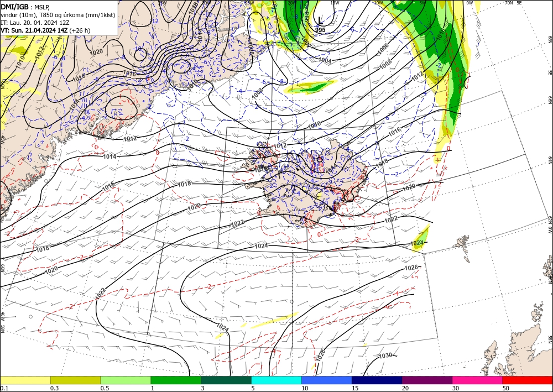Select the pink 30–50 mm legend swatch
This screenshot has height=392, width=553.
(x=478, y=380)
